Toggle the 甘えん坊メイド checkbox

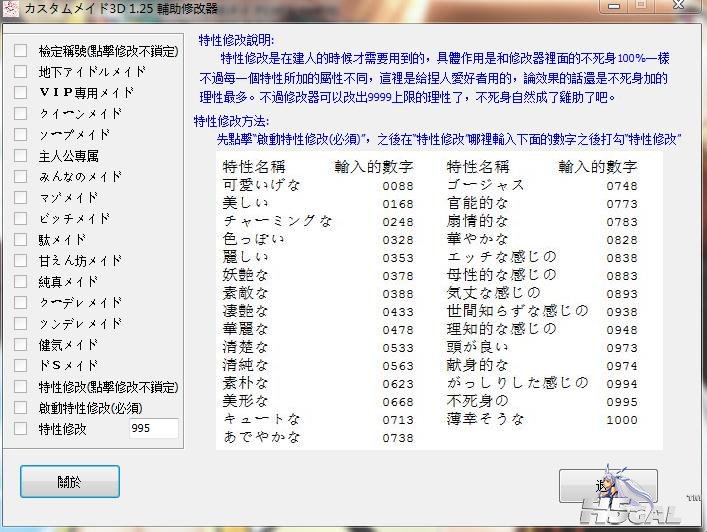(x=20, y=260)
